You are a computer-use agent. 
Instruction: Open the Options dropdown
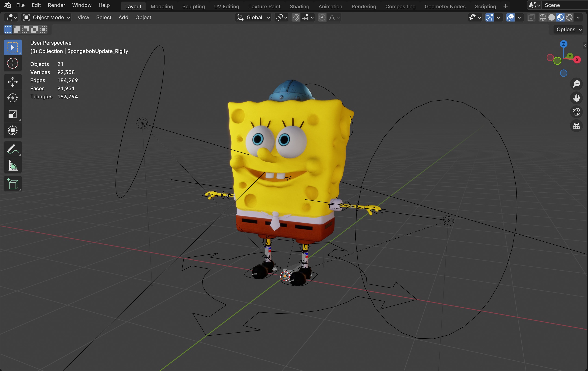[x=569, y=30]
